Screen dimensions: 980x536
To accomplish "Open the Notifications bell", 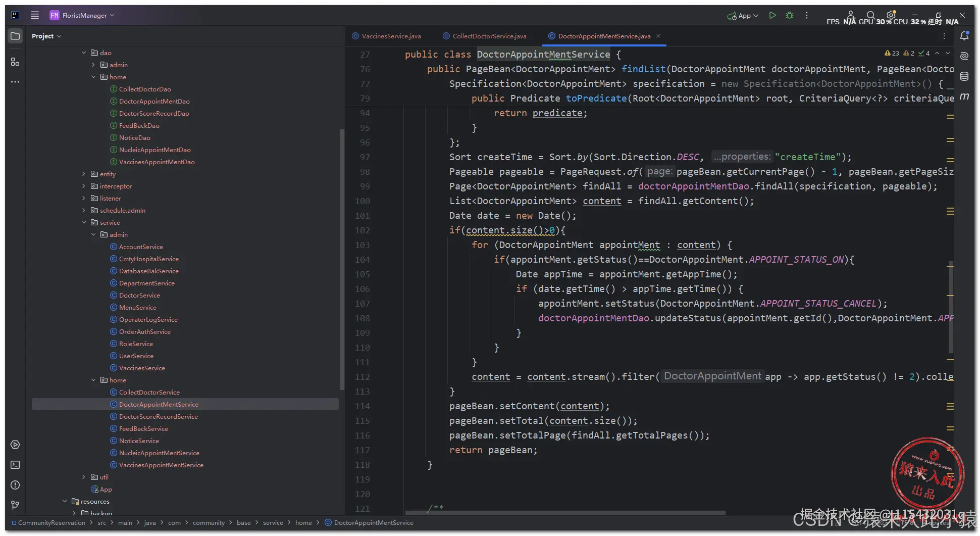I will tap(964, 36).
